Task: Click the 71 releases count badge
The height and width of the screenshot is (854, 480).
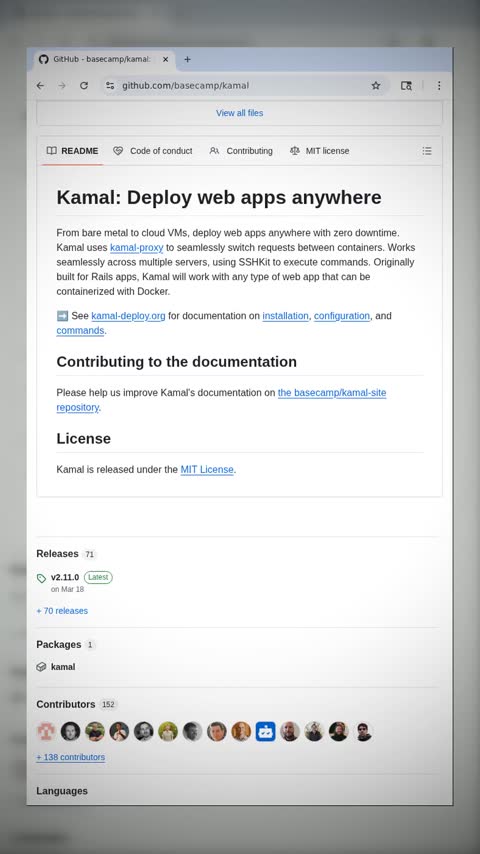Action: (x=89, y=554)
